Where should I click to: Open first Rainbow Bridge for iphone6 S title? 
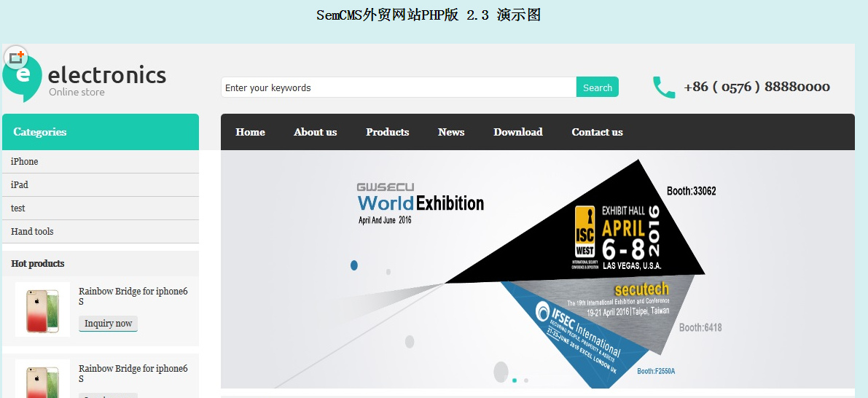coord(133,296)
